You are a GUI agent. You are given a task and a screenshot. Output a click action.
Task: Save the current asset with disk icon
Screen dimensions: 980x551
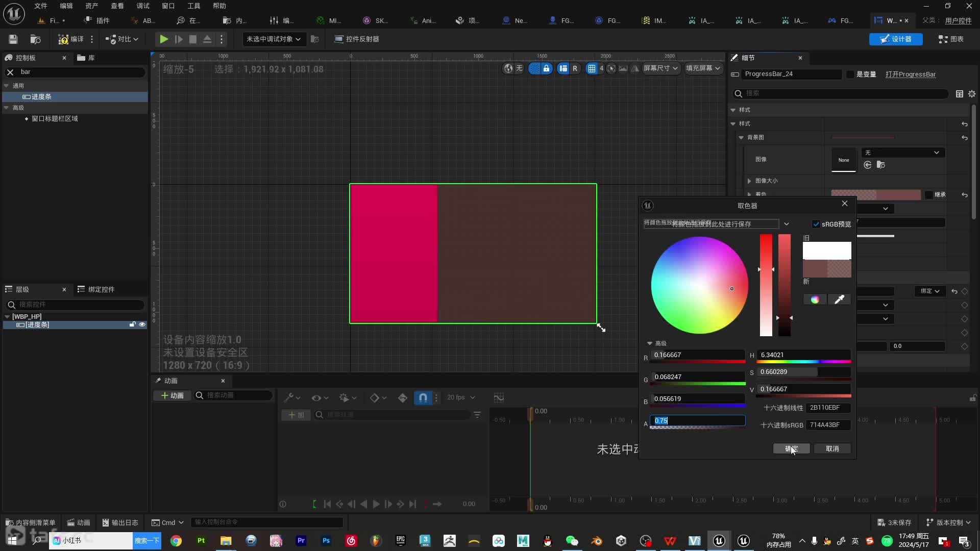tap(13, 39)
